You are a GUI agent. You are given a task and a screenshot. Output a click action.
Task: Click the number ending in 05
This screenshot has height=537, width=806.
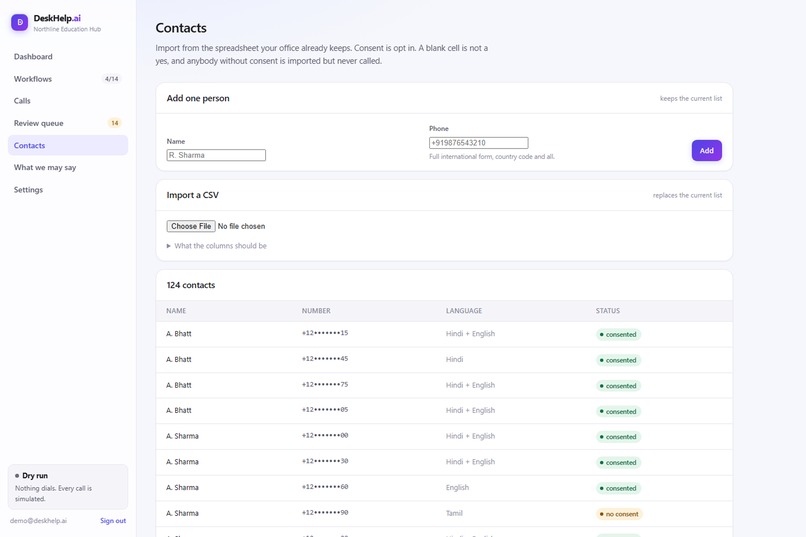(x=325, y=410)
